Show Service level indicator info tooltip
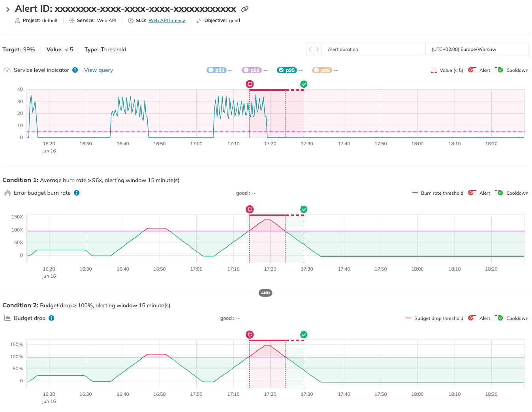Image resolution: width=532 pixels, height=412 pixels. coord(75,70)
